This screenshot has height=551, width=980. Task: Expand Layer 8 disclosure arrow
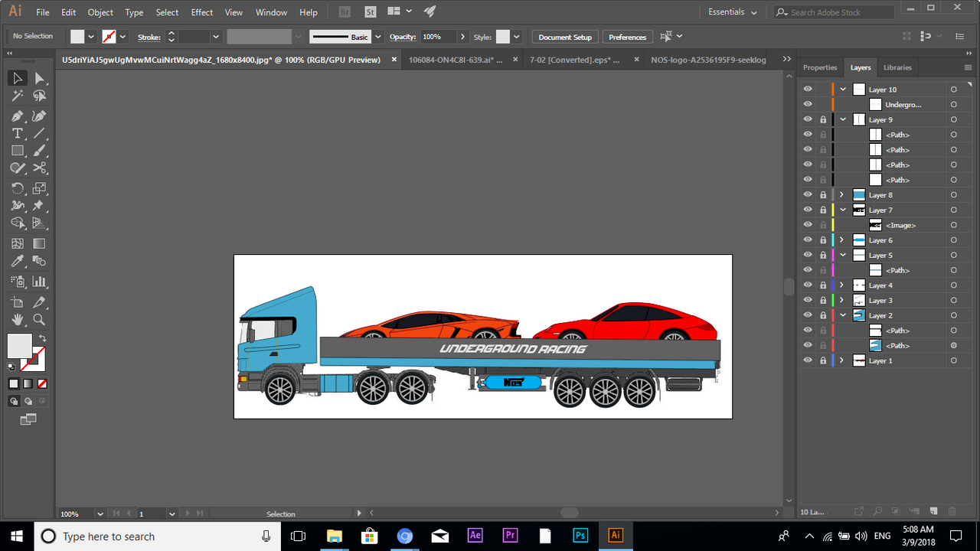pos(843,195)
